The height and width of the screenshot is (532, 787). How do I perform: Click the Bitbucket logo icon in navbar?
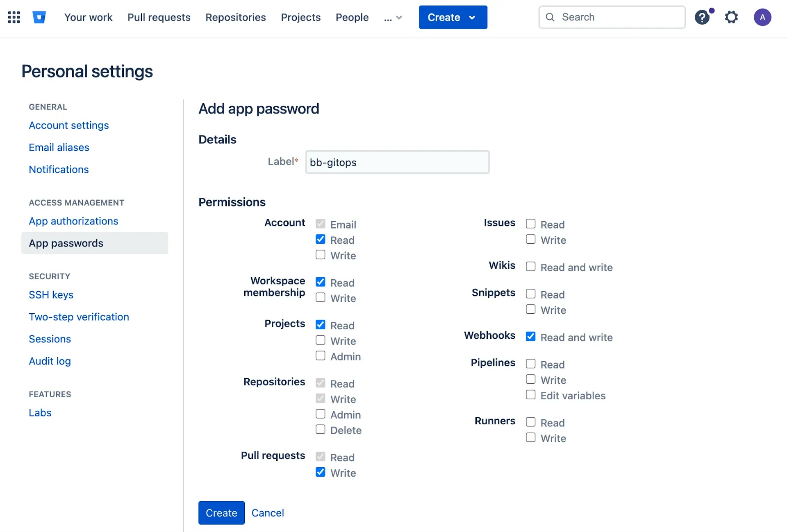coord(40,17)
